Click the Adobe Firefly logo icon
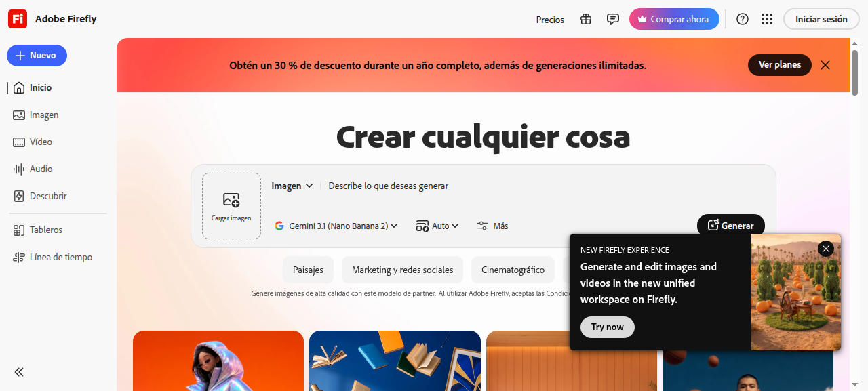The image size is (868, 391). [18, 19]
